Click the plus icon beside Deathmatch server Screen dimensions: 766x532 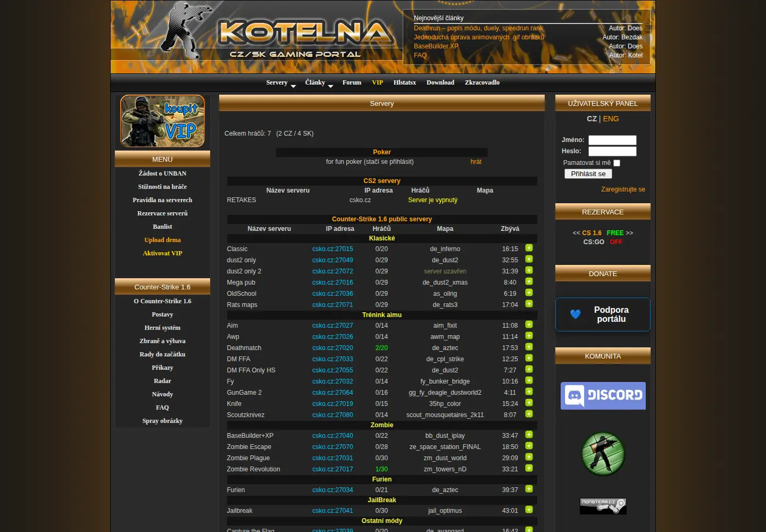point(529,347)
